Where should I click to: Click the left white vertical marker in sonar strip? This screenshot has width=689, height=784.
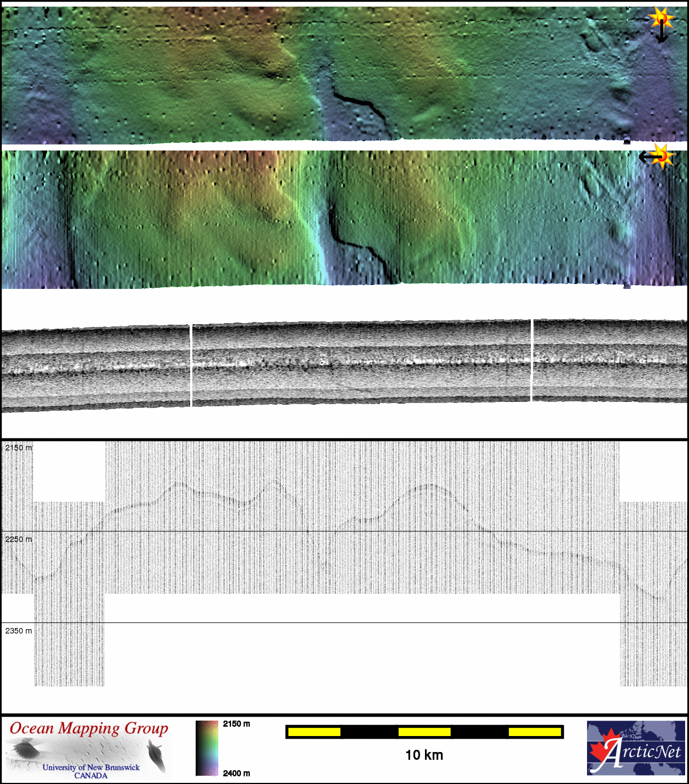point(191,366)
